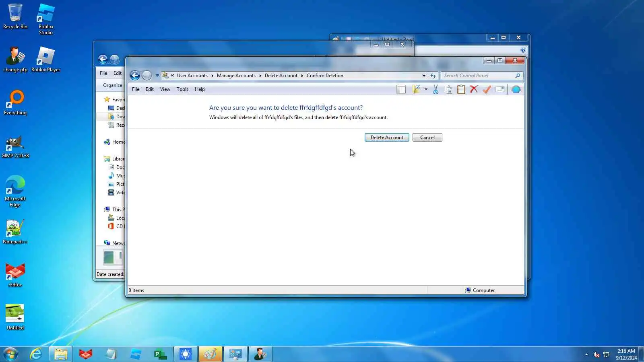Launch Internet Explorer from the taskbar
This screenshot has height=362, width=644.
point(36,354)
